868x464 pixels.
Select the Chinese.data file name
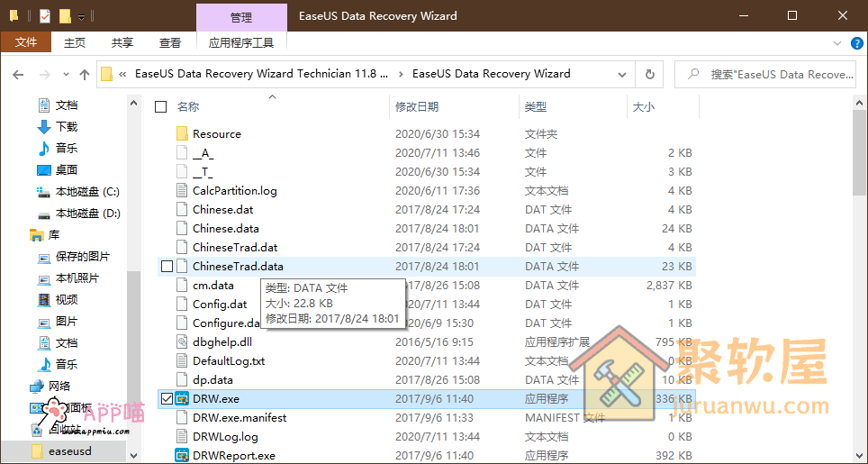click(226, 229)
